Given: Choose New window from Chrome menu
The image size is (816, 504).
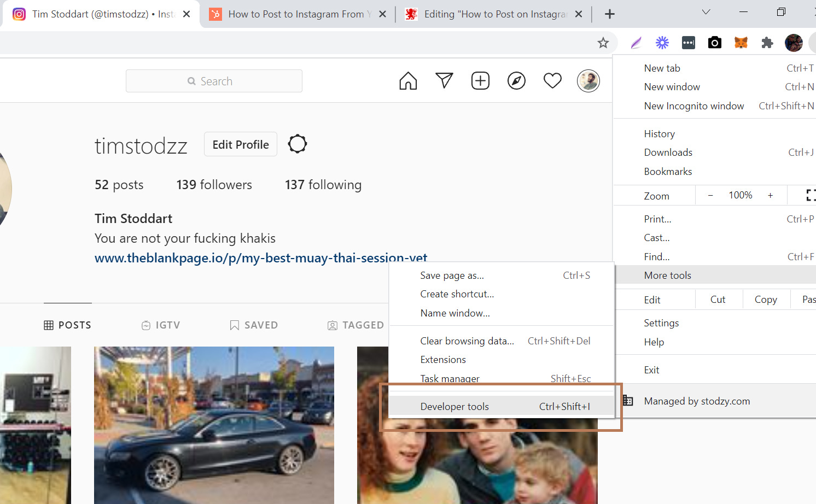Looking at the screenshot, I should 715,87.
